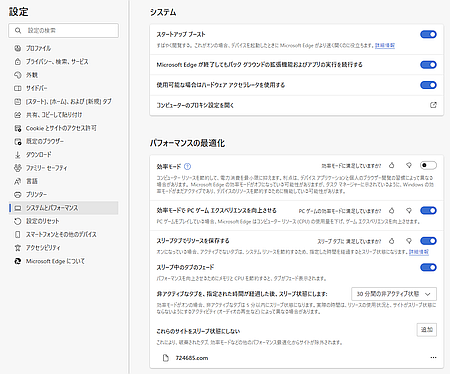This screenshot has width=450, height=374.
Task: Thumbs up for スリープ タブ feedback
Action: click(392, 241)
